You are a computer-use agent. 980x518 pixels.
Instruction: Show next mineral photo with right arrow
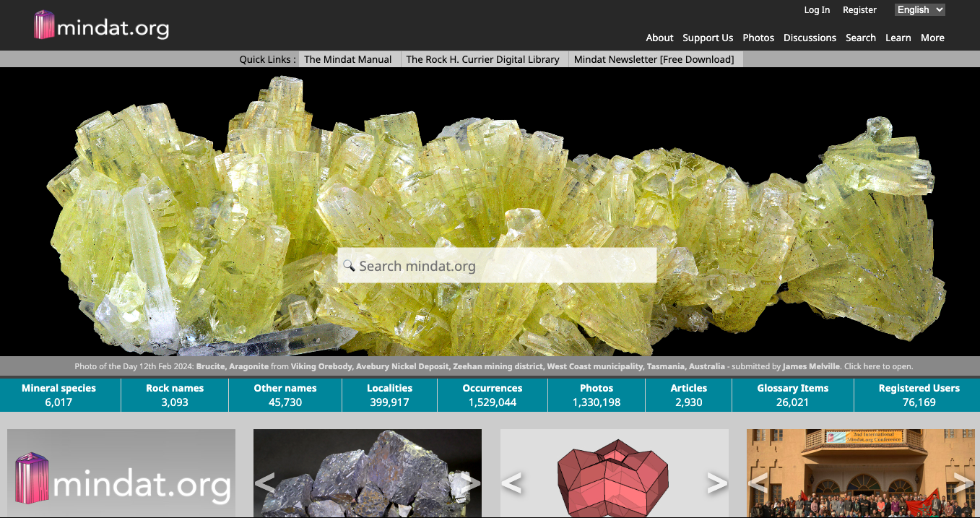470,483
